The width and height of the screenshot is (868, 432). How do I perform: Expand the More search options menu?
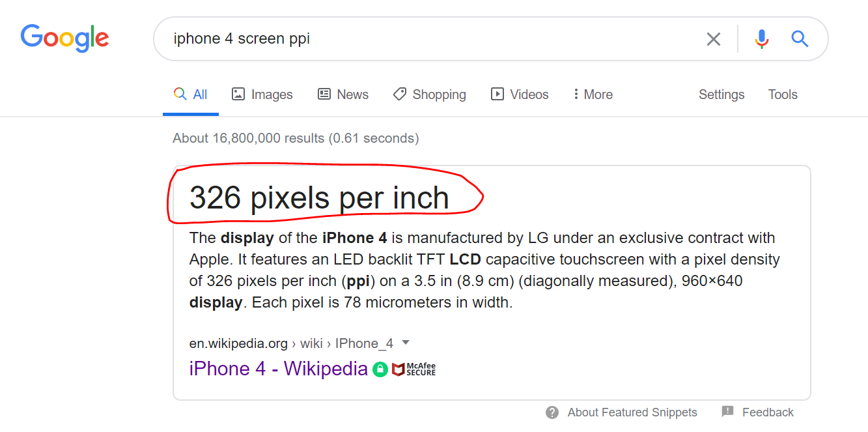pyautogui.click(x=593, y=94)
